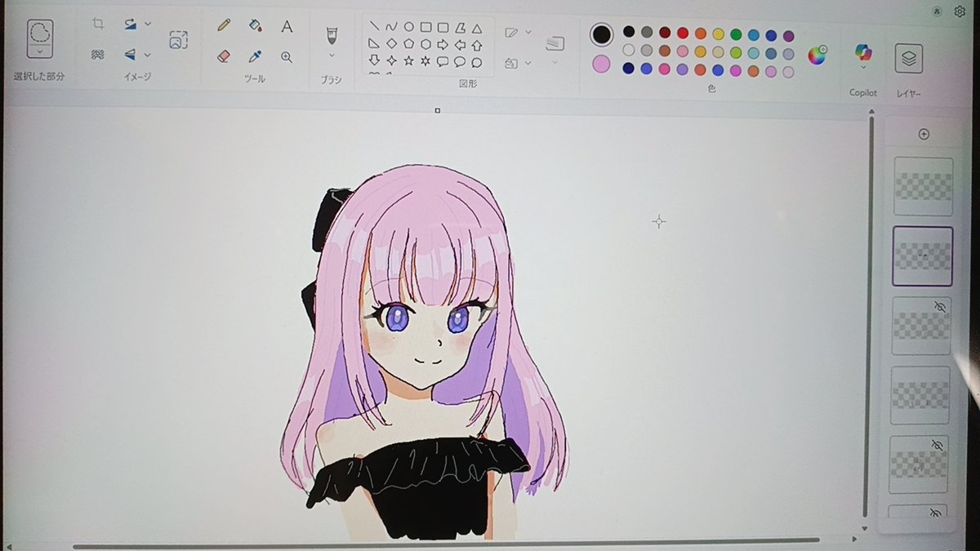Open the flip options dropdown

(145, 55)
